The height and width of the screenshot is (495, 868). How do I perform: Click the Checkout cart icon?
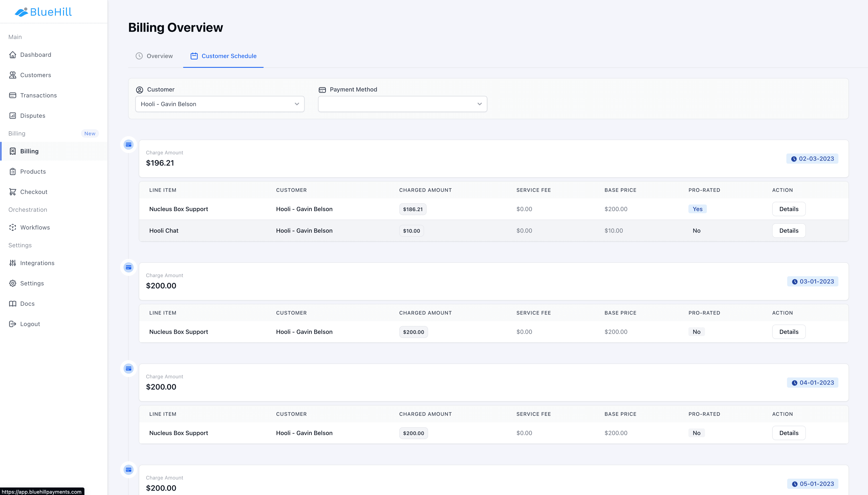point(13,192)
